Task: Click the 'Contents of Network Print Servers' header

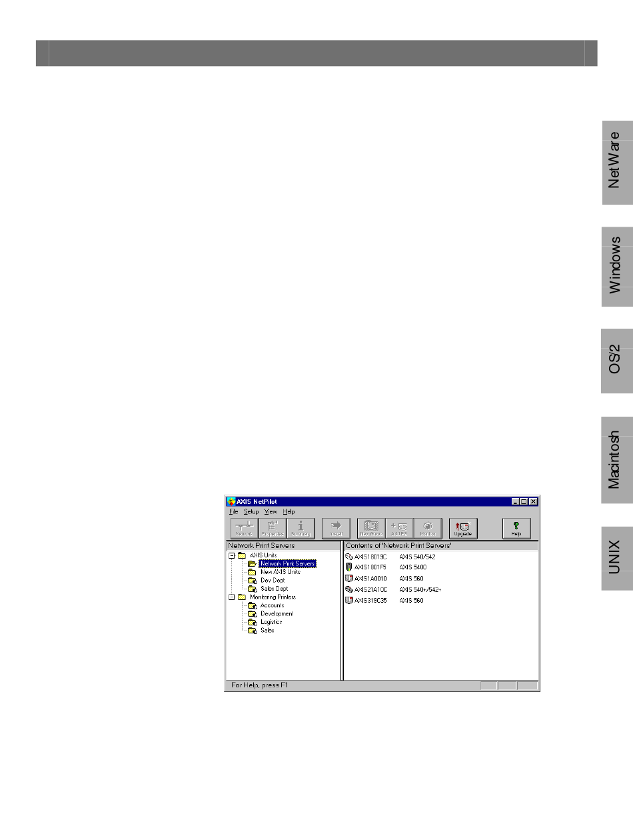Action: click(441, 545)
